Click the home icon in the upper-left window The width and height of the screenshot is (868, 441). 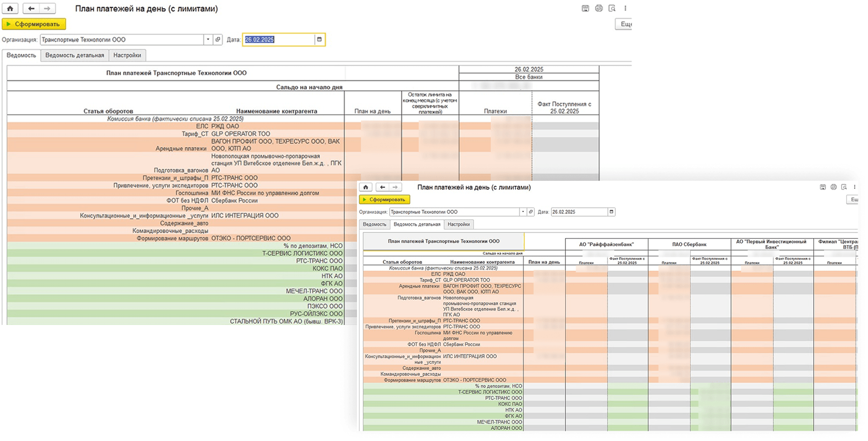click(10, 8)
